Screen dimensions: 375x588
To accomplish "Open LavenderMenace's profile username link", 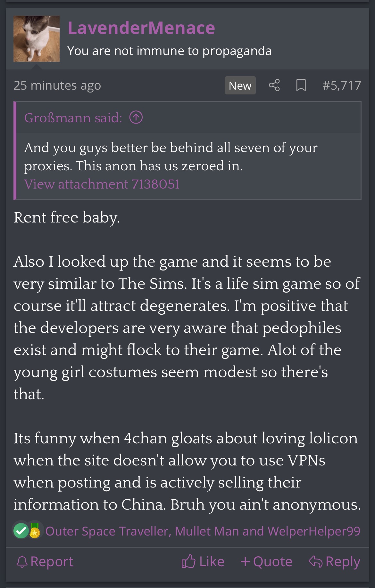I will tap(141, 28).
